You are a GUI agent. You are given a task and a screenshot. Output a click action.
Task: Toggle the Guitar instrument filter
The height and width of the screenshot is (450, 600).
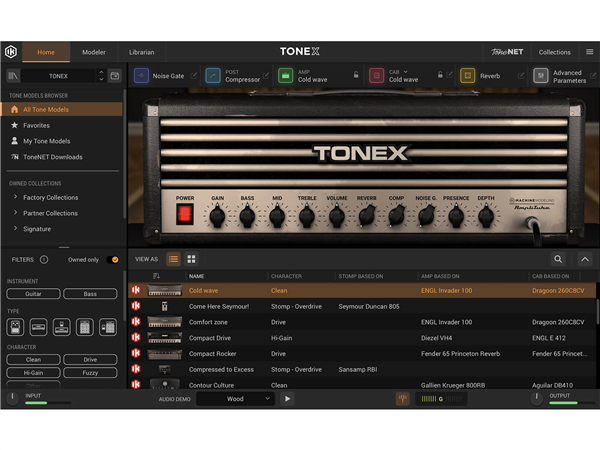pyautogui.click(x=33, y=294)
